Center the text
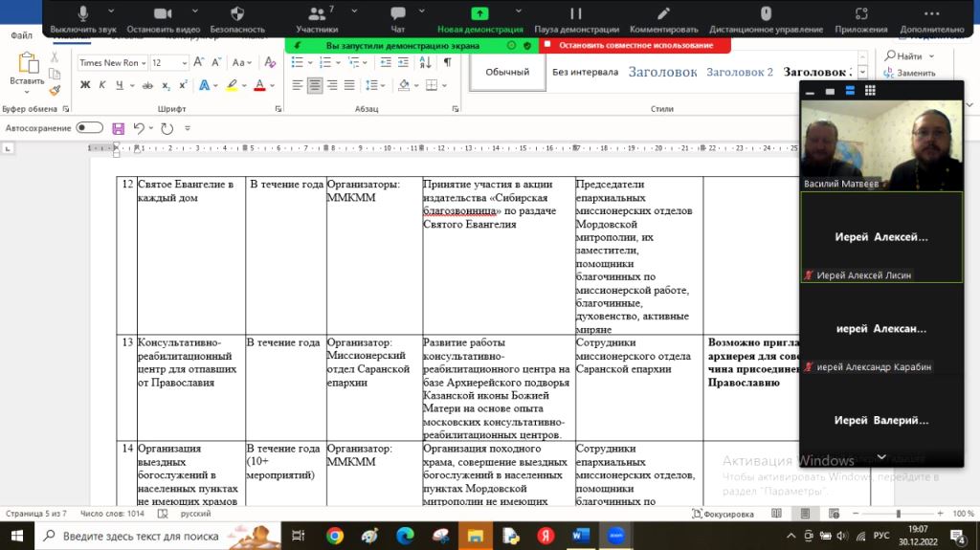Screen dimensions: 980x550 (x=315, y=85)
